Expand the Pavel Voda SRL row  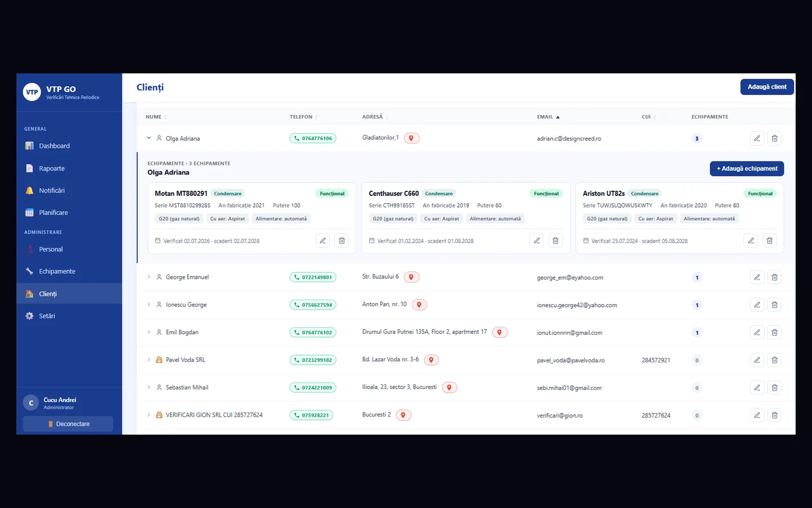click(x=149, y=360)
